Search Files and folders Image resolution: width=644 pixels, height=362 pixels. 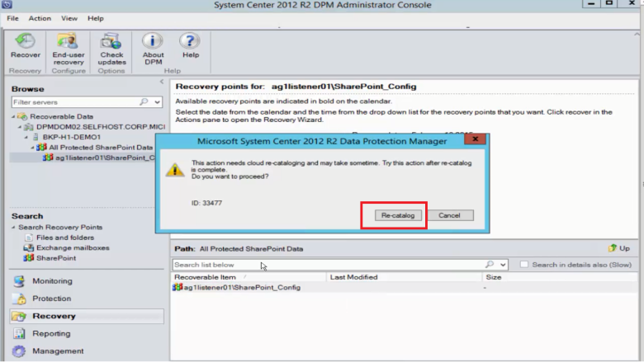tap(65, 237)
